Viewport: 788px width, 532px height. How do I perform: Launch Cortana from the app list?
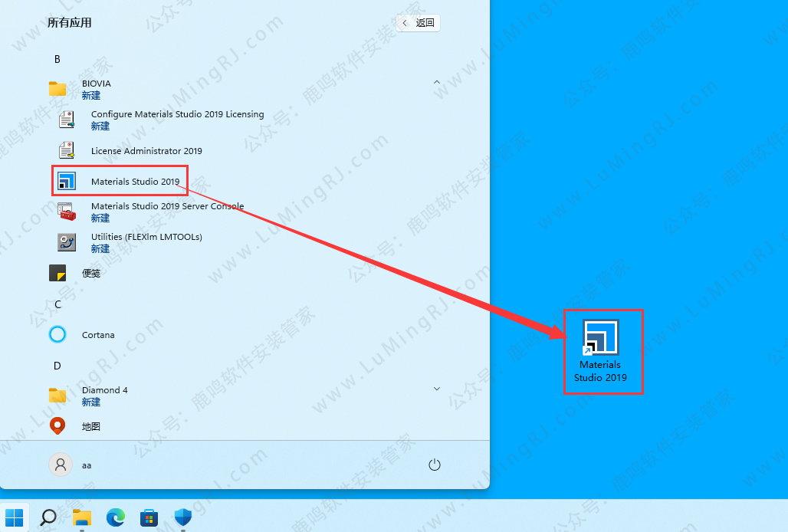[x=97, y=335]
